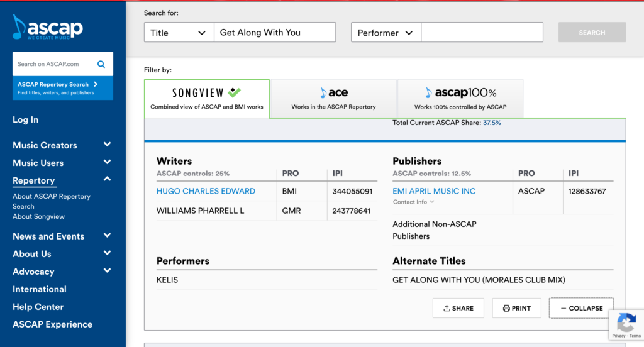Open the International page
Screen dimensions: 644x347
point(40,289)
